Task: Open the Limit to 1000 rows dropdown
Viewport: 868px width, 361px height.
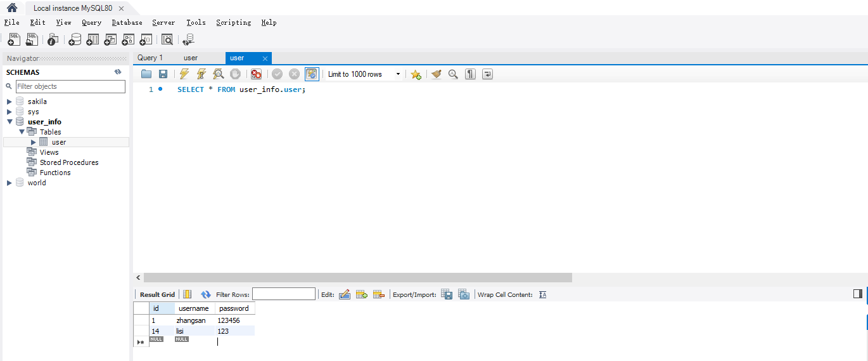Action: click(x=364, y=74)
